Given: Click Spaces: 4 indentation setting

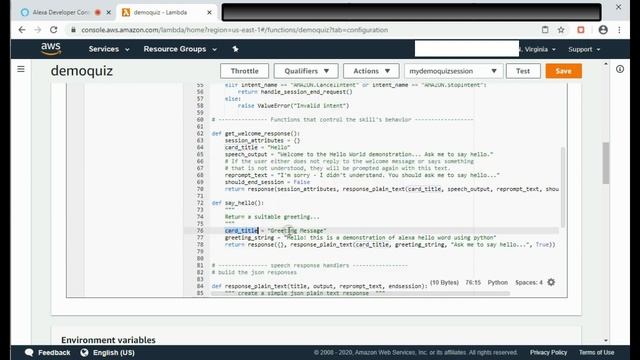Looking at the screenshot, I should pyautogui.click(x=529, y=282).
